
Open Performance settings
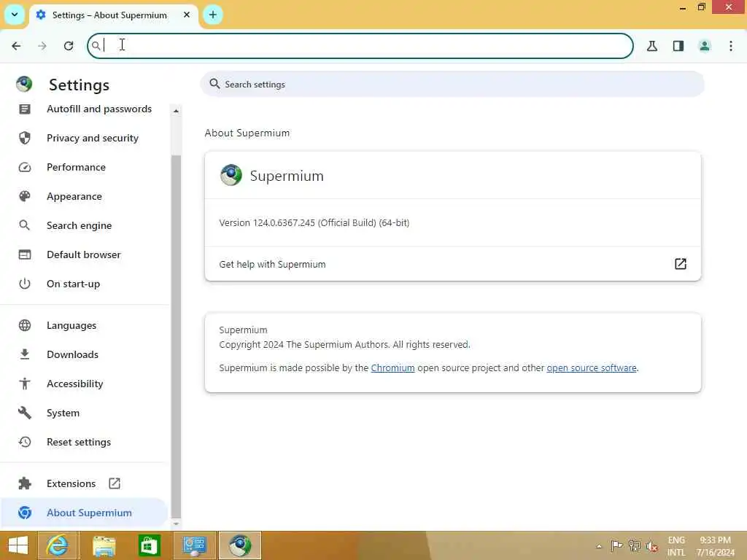point(76,167)
